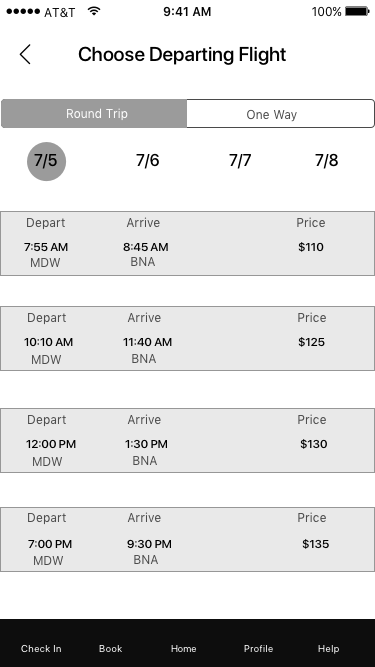Tap the back arrow icon
The height and width of the screenshot is (667, 375).
pyautogui.click(x=25, y=54)
